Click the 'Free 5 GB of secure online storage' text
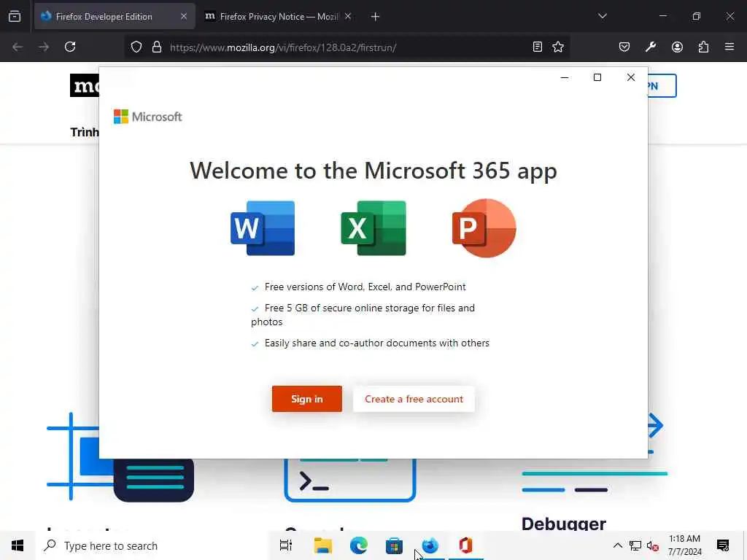 coord(363,315)
